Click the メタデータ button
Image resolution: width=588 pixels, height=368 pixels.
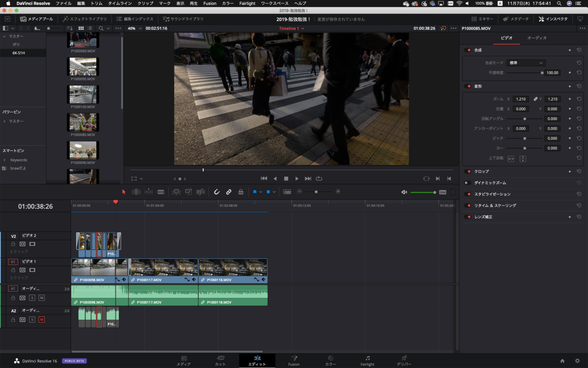coord(516,19)
